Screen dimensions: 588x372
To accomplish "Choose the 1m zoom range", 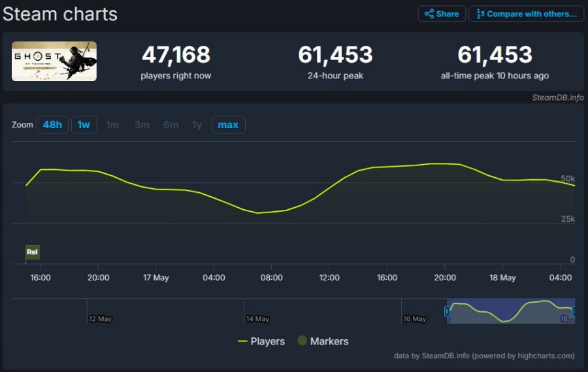I will click(112, 125).
